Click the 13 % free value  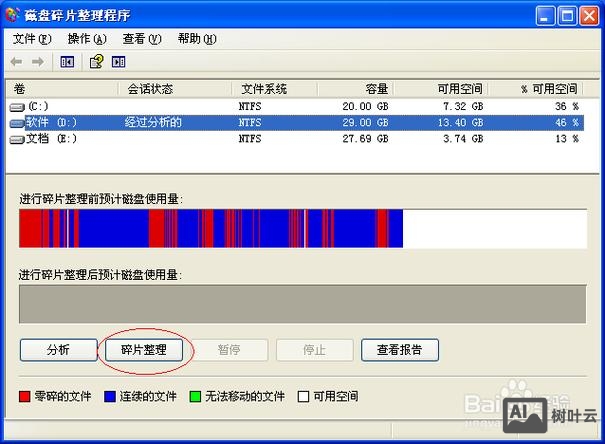567,139
